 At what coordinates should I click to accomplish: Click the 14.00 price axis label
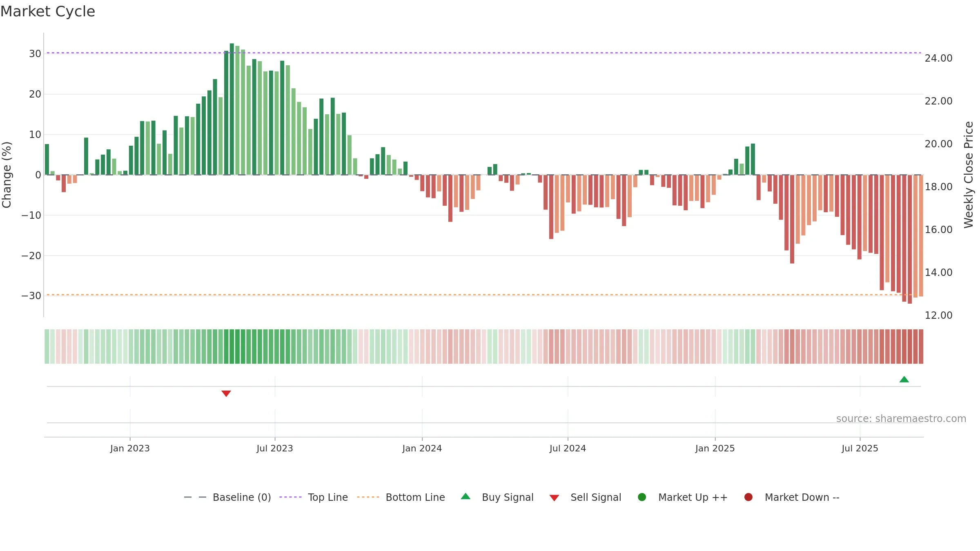click(x=938, y=273)
